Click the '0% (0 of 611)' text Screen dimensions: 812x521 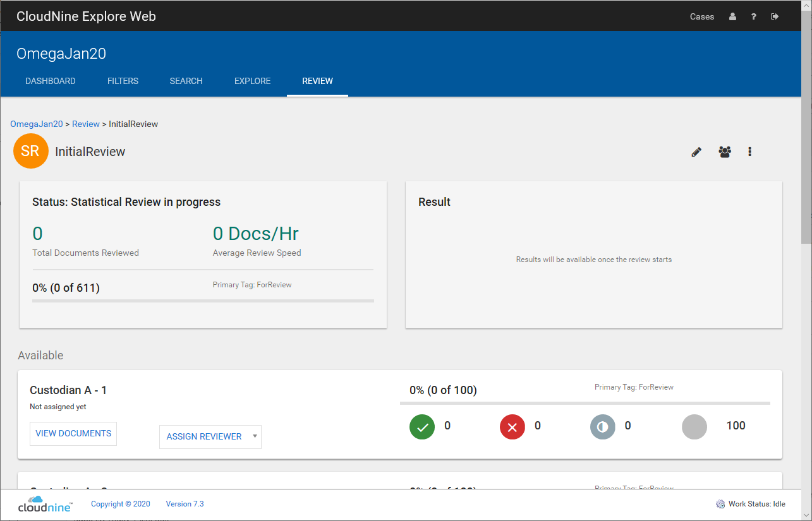pyautogui.click(x=66, y=288)
